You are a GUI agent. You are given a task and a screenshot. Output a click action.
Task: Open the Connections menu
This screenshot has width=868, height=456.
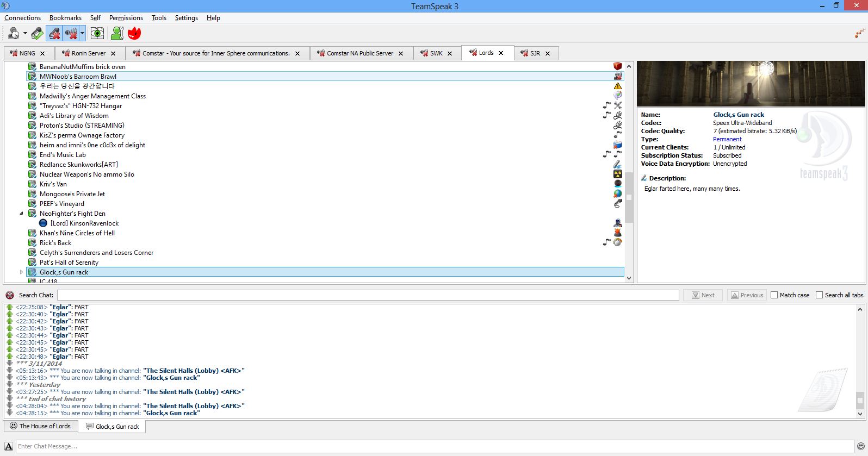pos(22,18)
